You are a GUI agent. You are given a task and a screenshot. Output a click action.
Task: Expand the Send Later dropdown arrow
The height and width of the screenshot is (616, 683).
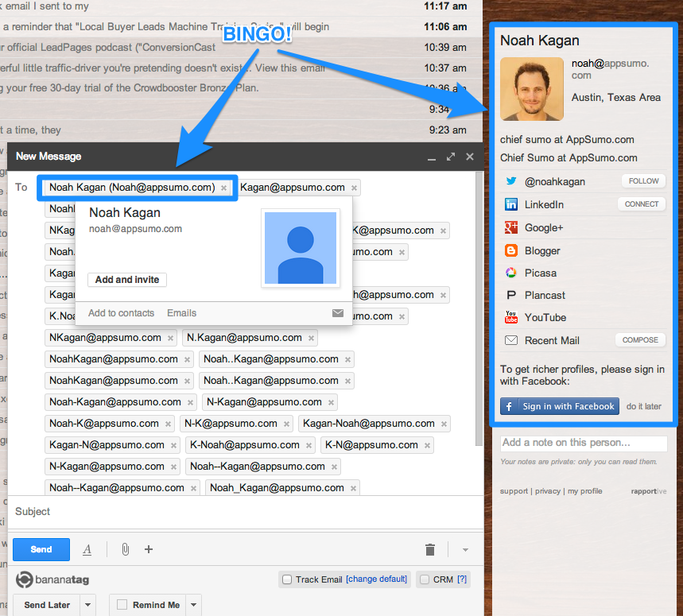(x=87, y=605)
